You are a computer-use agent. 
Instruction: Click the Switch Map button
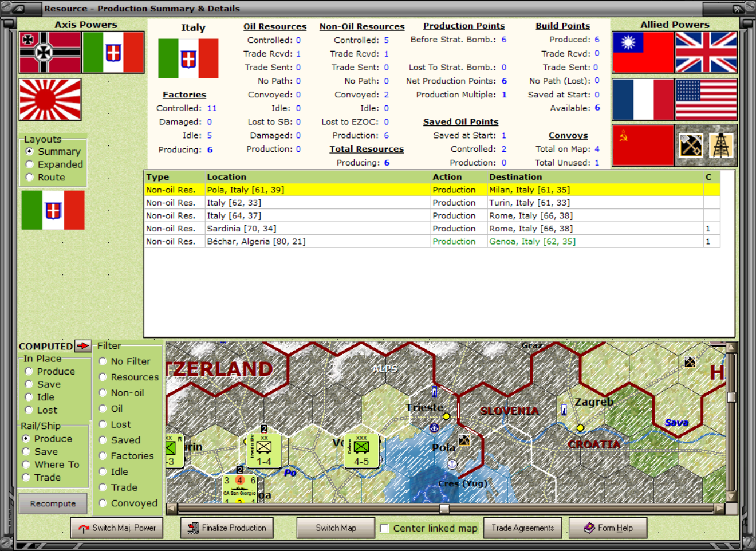[x=336, y=528]
